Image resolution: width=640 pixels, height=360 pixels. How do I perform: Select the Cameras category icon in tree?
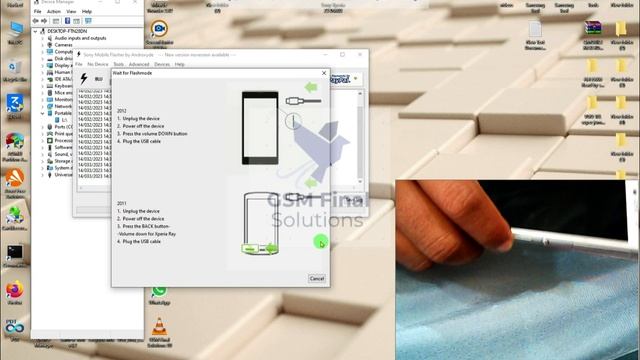pyautogui.click(x=50, y=45)
